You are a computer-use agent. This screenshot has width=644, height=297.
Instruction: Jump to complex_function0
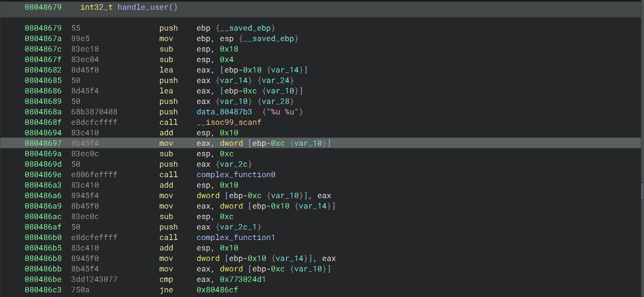point(236,175)
